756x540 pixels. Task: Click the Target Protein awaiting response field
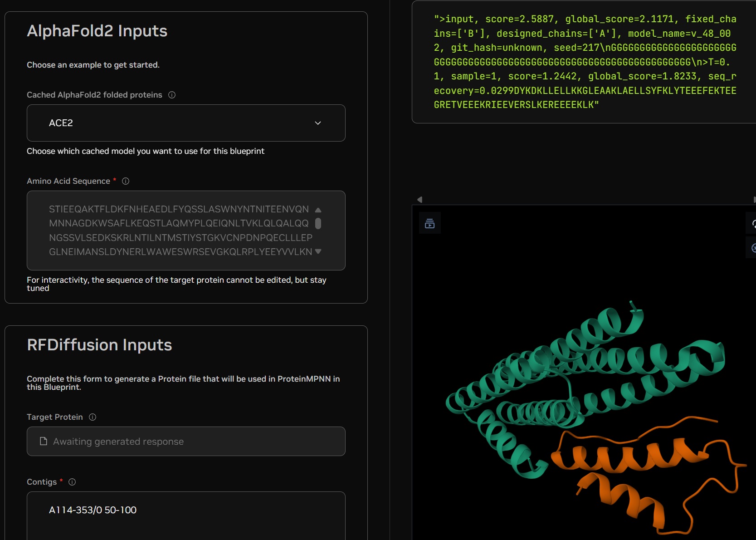point(186,442)
